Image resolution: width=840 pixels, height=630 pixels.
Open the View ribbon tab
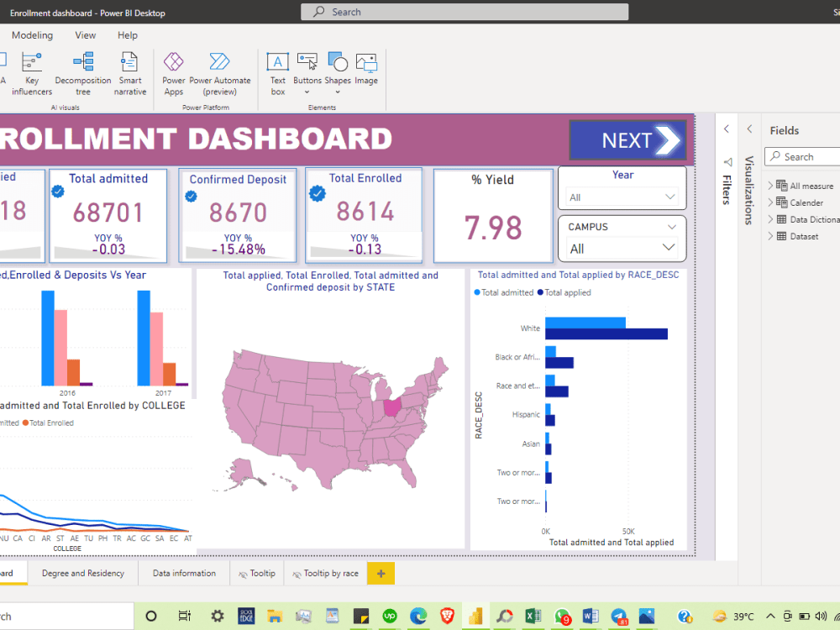85,35
